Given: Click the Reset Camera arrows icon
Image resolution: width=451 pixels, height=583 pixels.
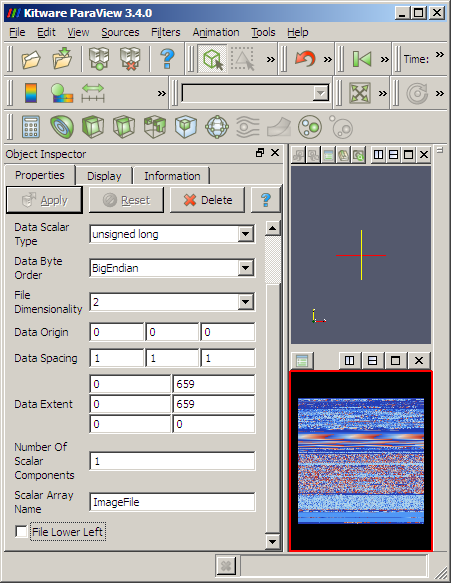Looking at the screenshot, I should coord(360,93).
